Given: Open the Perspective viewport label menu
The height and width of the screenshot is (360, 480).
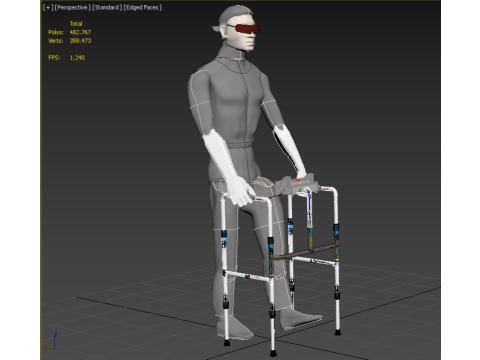Looking at the screenshot, I should [73, 7].
